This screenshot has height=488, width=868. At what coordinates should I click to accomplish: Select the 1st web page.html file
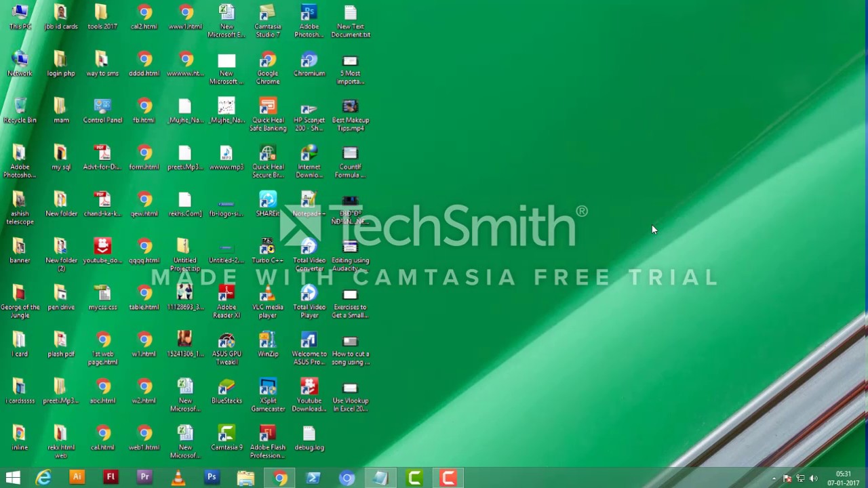pos(102,349)
